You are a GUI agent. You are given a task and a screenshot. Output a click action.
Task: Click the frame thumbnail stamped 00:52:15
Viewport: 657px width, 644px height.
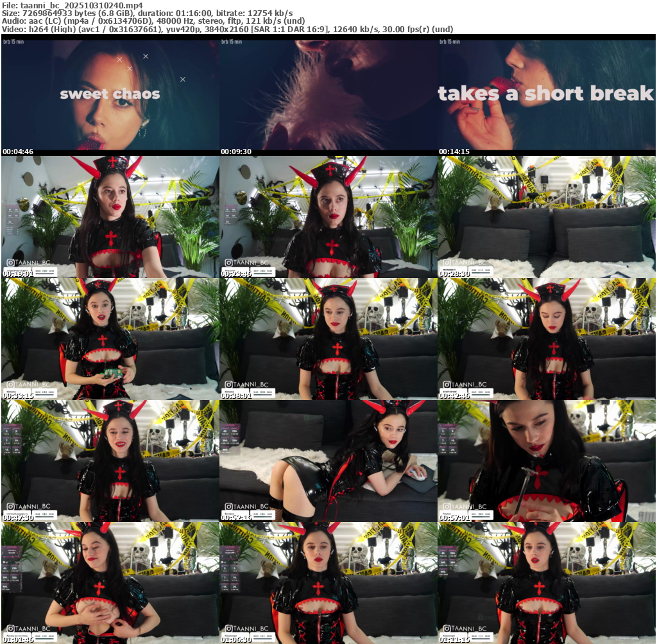tap(328, 461)
